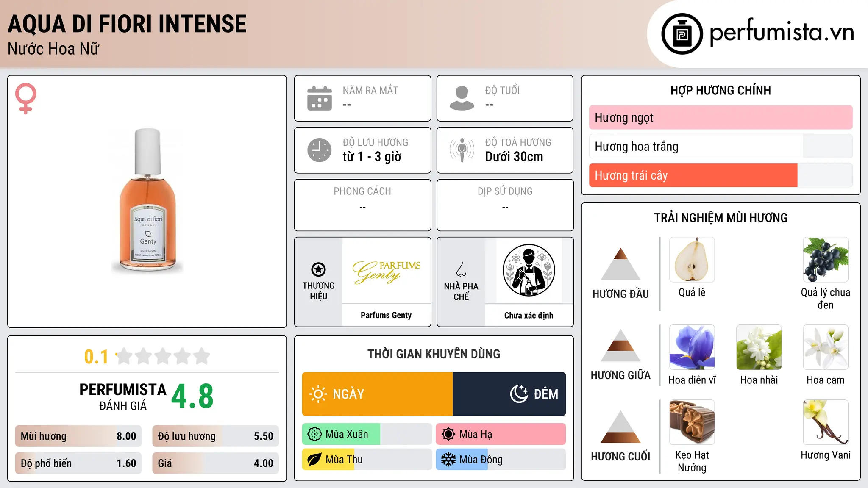The width and height of the screenshot is (868, 488).
Task: Click the pink female gender symbol icon
Action: pyautogui.click(x=26, y=98)
